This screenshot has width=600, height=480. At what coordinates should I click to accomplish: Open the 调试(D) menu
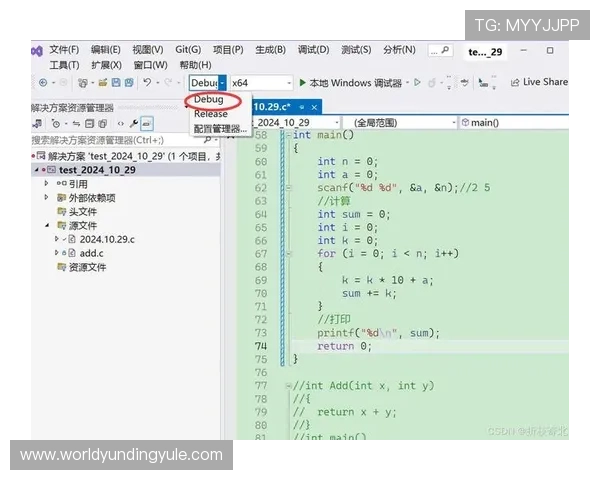click(313, 50)
